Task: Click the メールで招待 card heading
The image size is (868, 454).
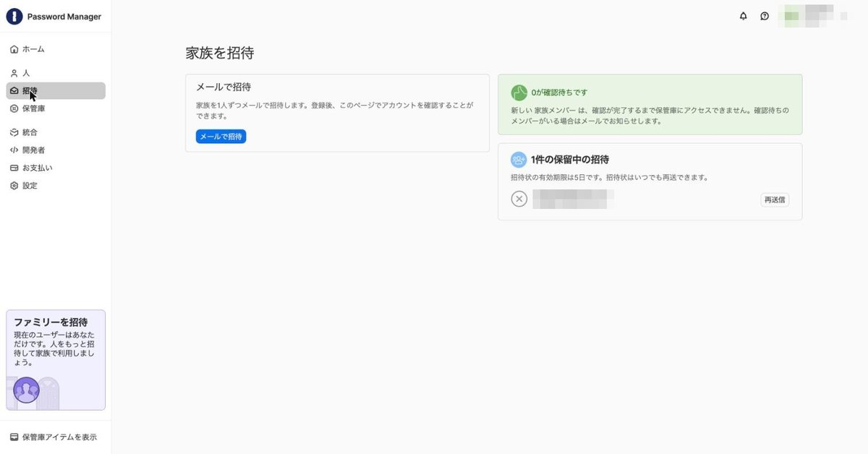Action: point(224,87)
